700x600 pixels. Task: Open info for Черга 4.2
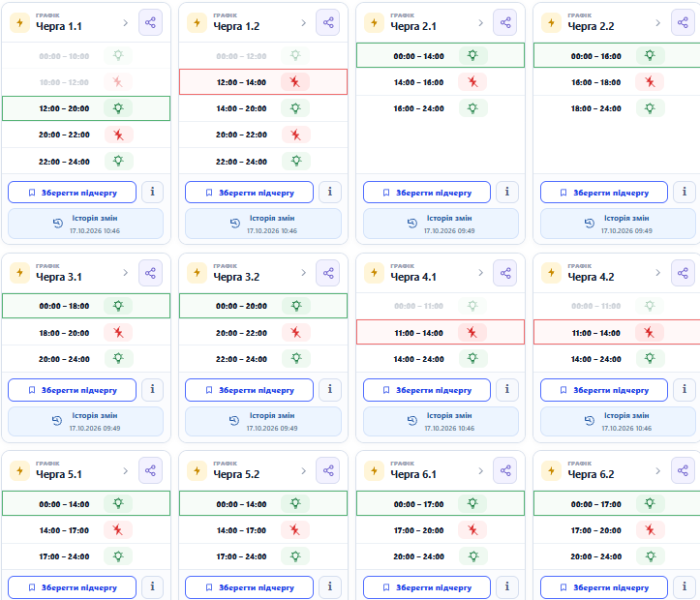[x=685, y=390]
